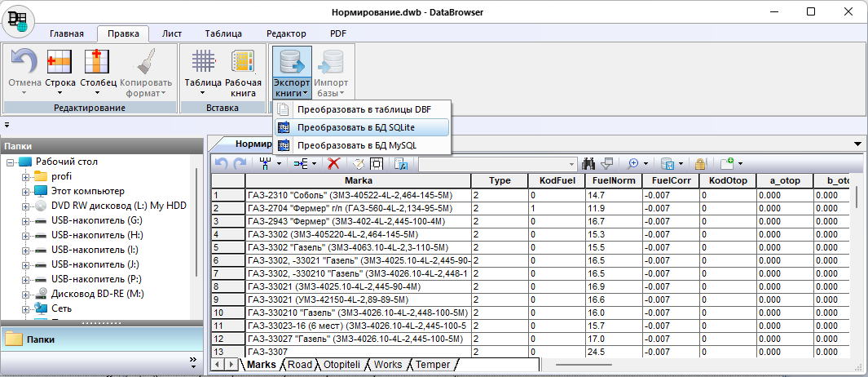Screen dimensions: 868x377
Task: Open the Otopiteli sheet tab
Action: [x=342, y=364]
